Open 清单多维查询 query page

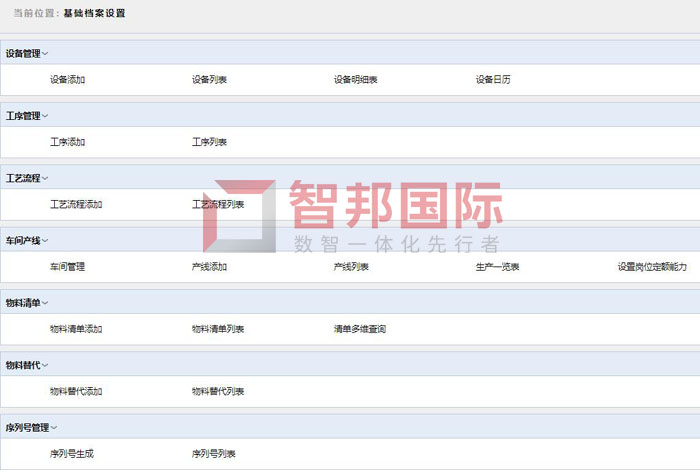[359, 329]
